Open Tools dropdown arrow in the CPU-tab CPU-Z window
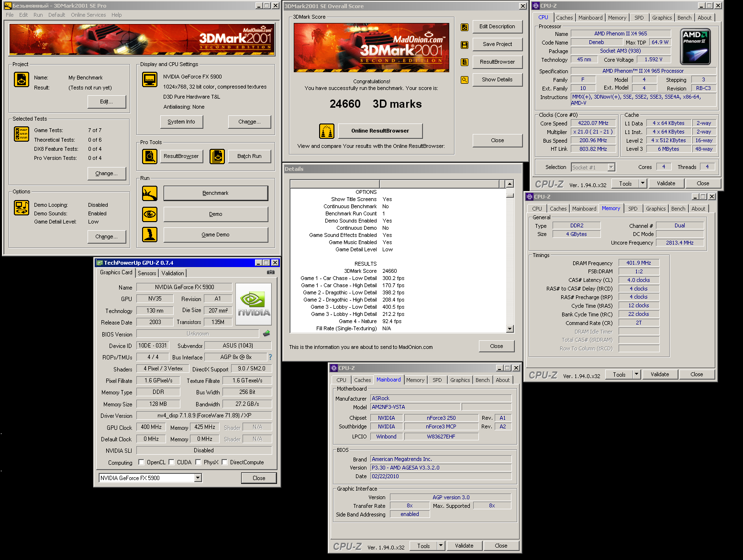This screenshot has width=743, height=560. pos(643,183)
